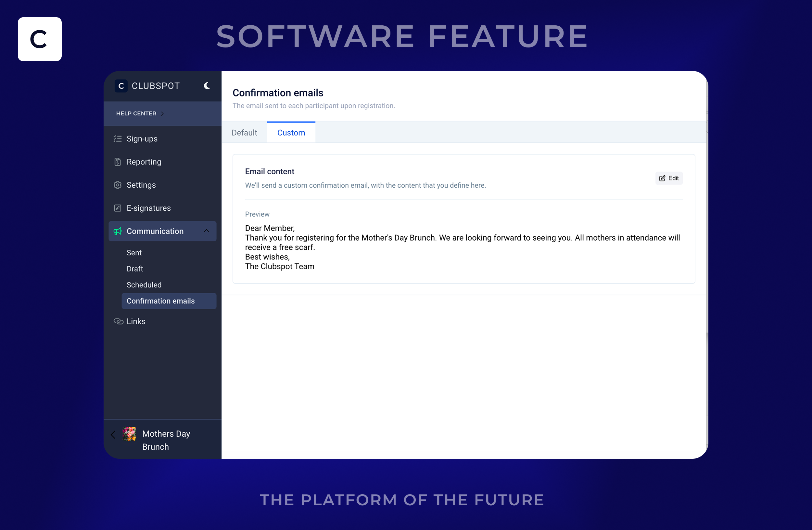Open Reporting via its document icon
This screenshot has width=812, height=530.
point(117,162)
